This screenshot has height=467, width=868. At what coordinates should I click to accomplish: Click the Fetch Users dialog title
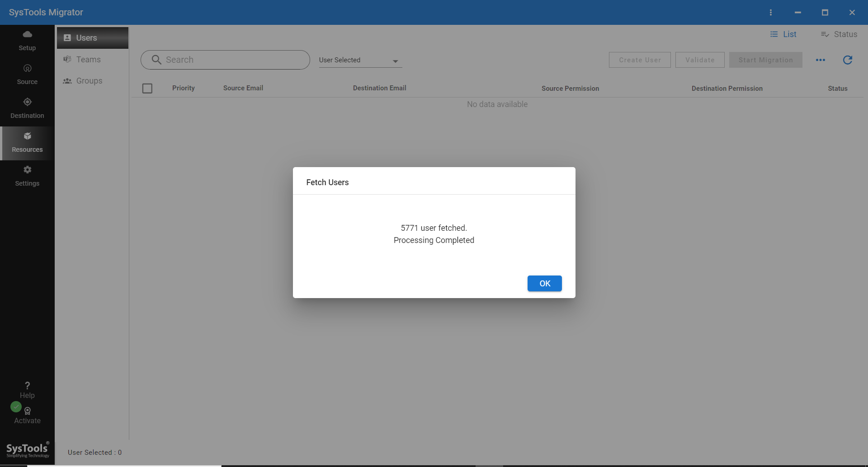pyautogui.click(x=327, y=182)
